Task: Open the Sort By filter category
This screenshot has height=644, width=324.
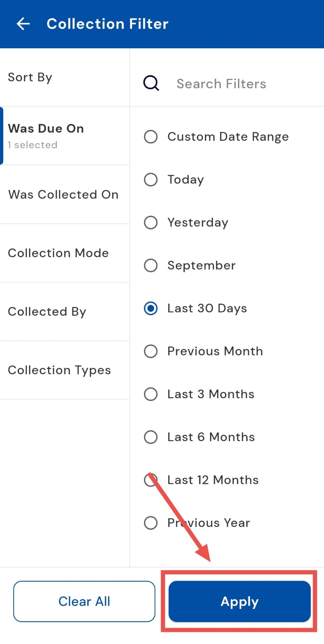Action: [30, 77]
